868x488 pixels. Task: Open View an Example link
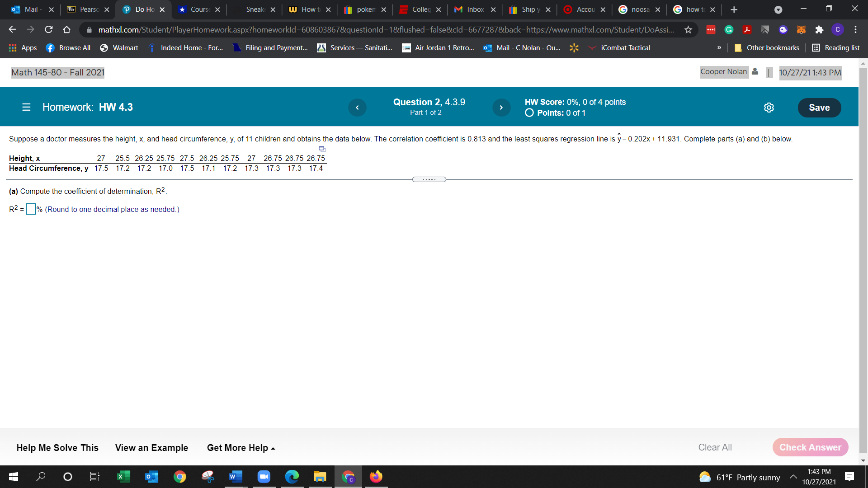[x=151, y=448]
